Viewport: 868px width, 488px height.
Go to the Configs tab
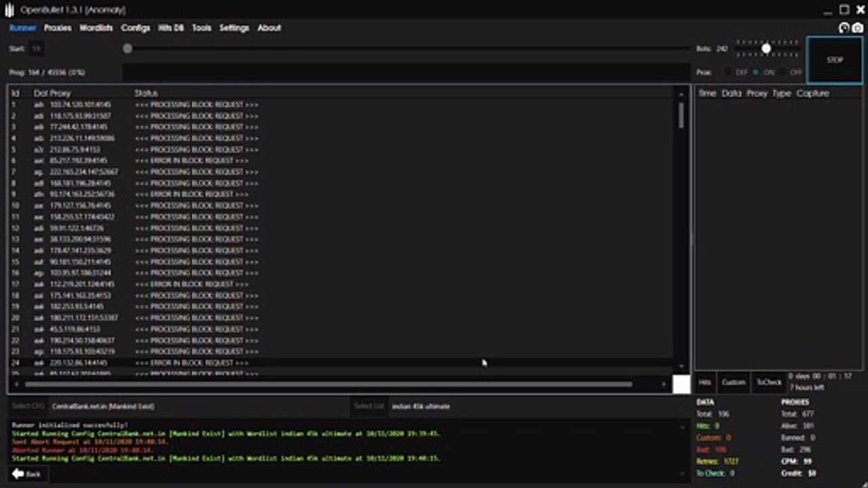pyautogui.click(x=136, y=28)
